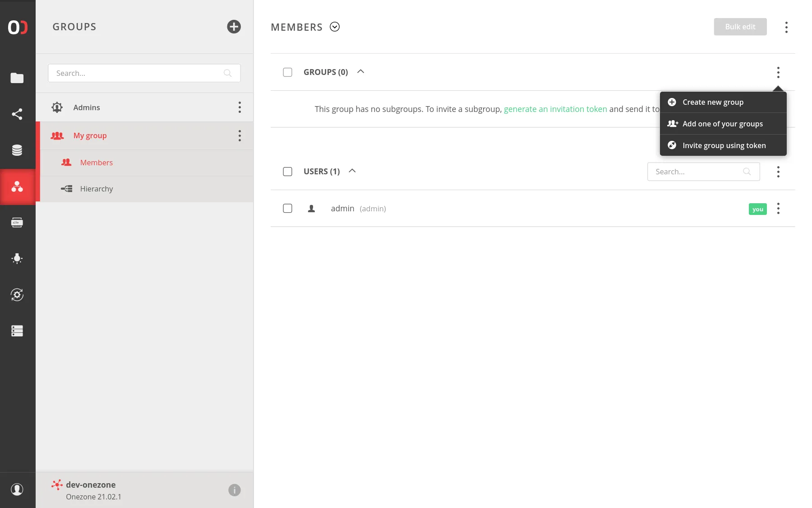Open the Admins group options menu
Screen dimensions: 812x508
(x=240, y=107)
